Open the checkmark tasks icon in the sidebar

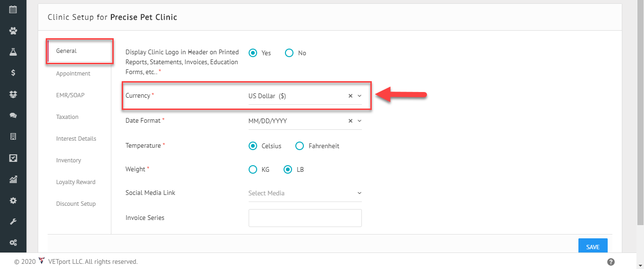point(13,158)
